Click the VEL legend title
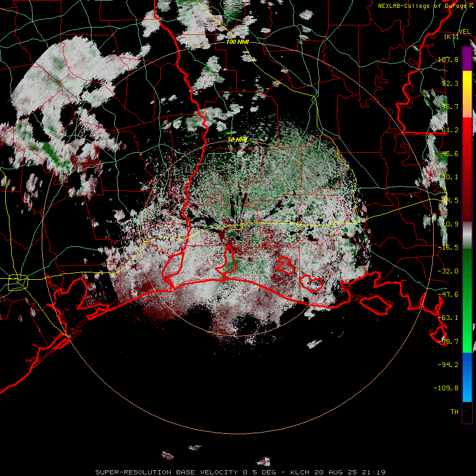The image size is (476, 476). pos(464,32)
